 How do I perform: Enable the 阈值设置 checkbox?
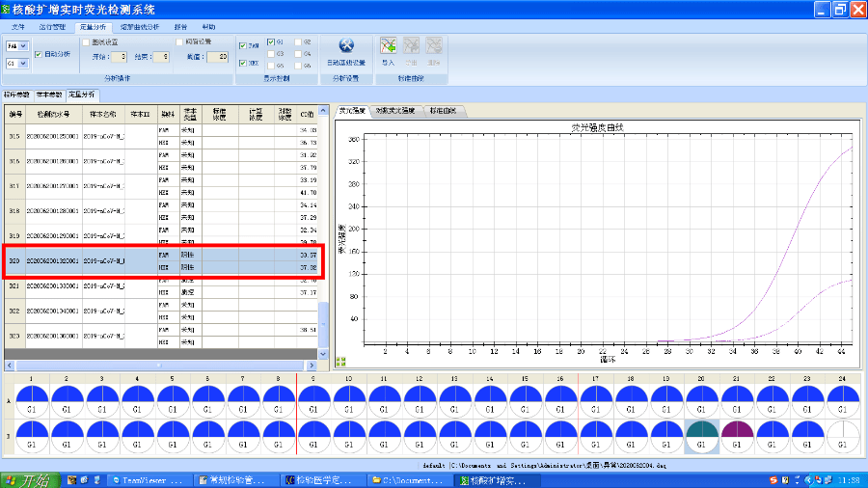[179, 42]
